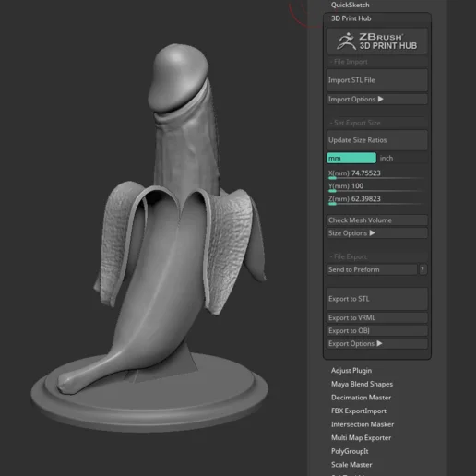Switch units to inch
The image size is (476, 476).
pyautogui.click(x=402, y=158)
